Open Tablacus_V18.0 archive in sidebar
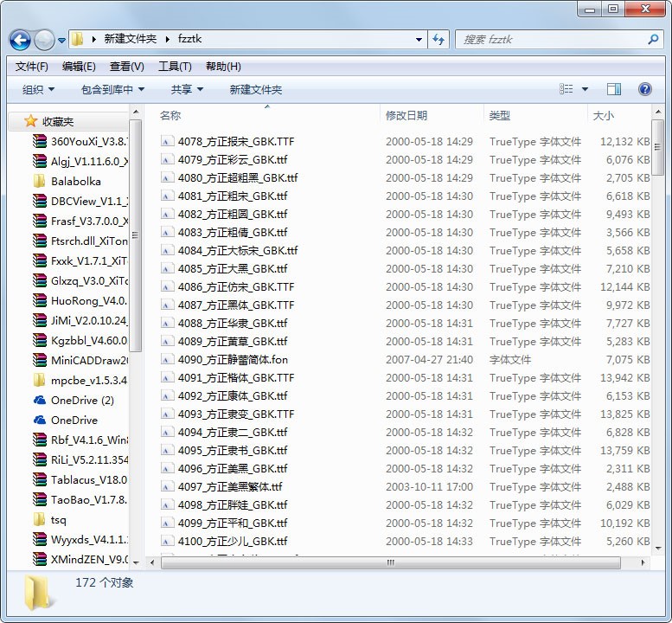 (x=80, y=479)
